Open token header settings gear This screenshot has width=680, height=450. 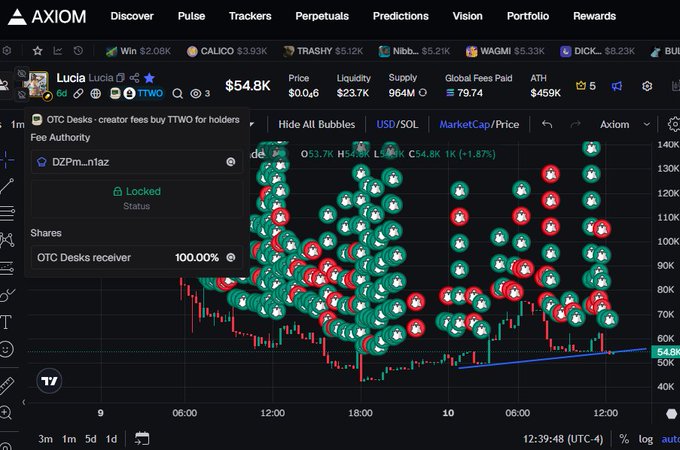click(x=647, y=86)
